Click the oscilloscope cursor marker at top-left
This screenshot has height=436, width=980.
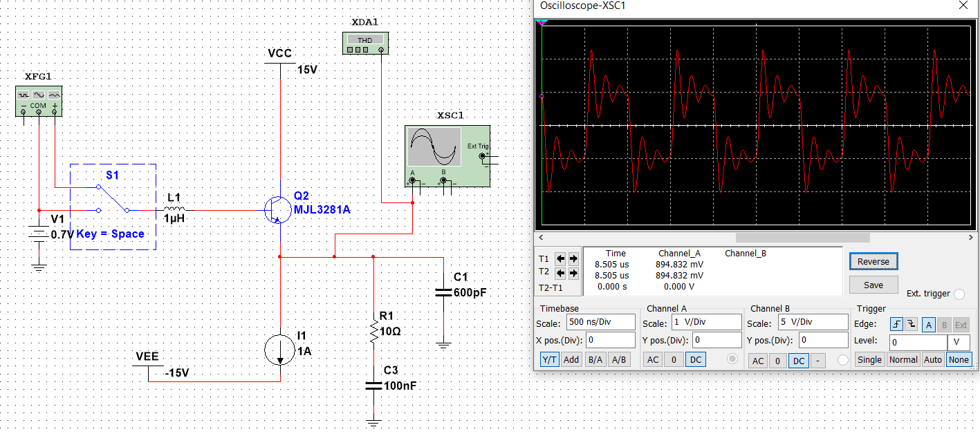coord(542,23)
